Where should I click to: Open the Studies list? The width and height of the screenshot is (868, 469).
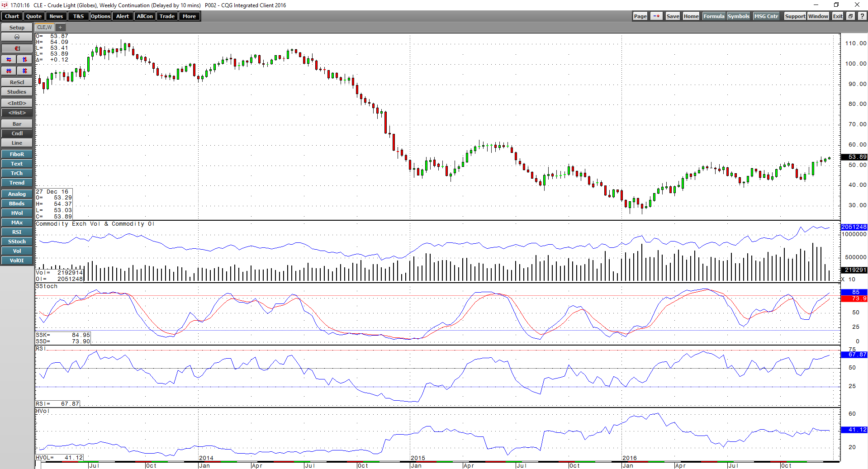17,92
